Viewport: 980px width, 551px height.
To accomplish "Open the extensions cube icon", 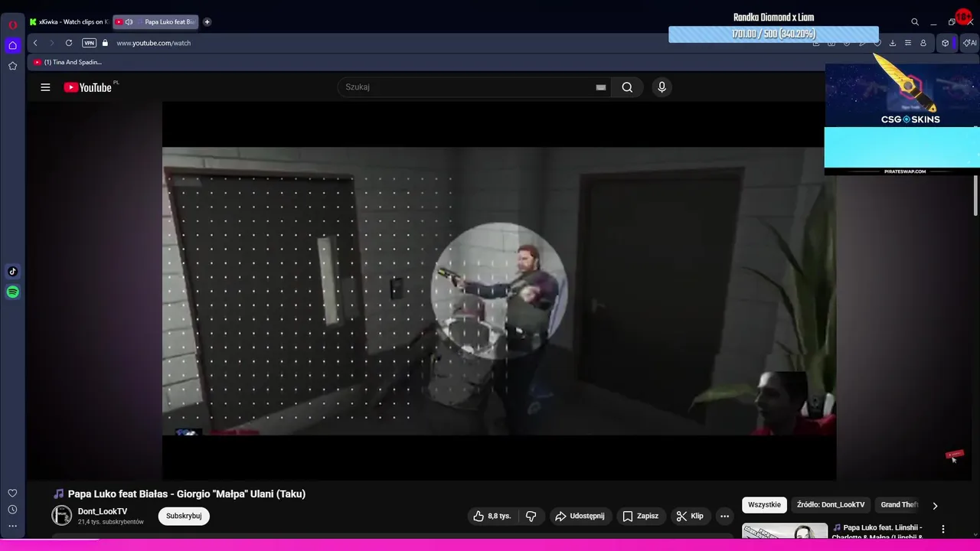I will point(945,43).
